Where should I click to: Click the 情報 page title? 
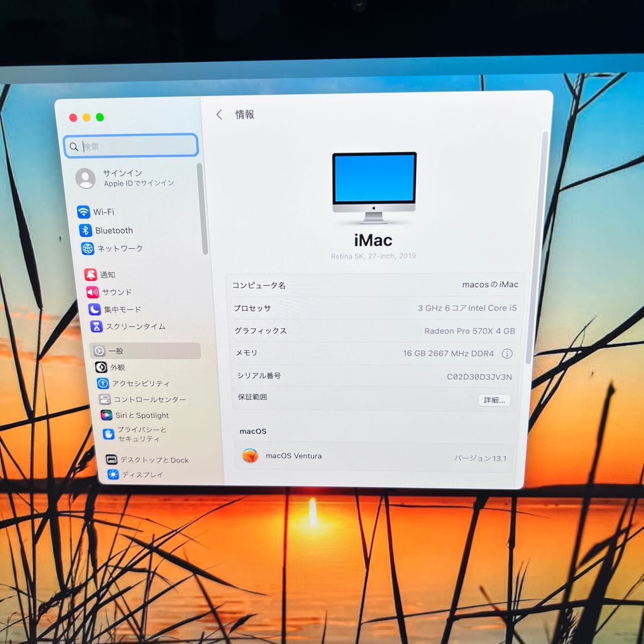click(245, 114)
